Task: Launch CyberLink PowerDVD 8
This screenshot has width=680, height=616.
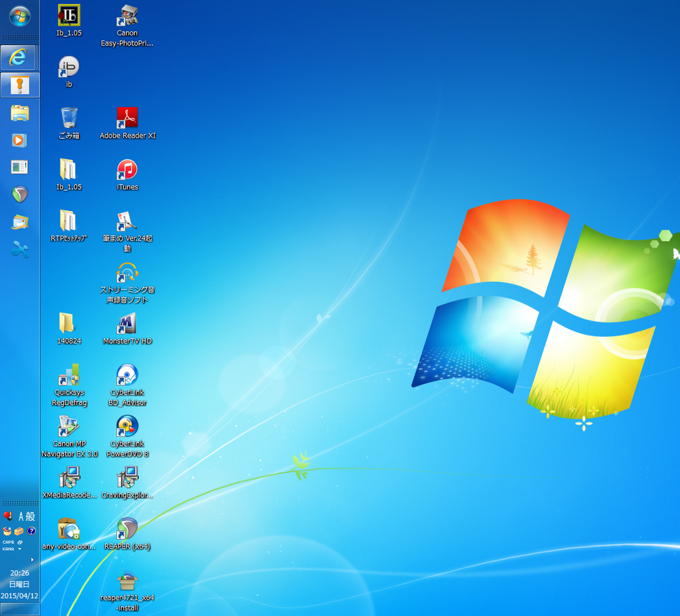Action: tap(127, 436)
